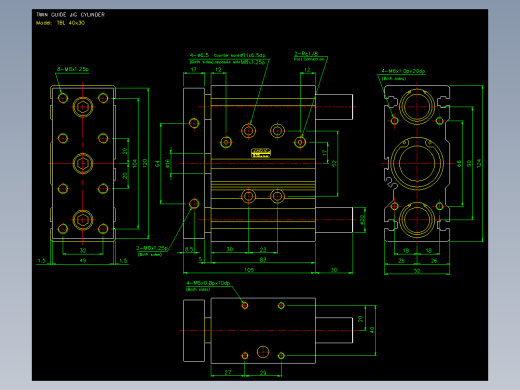Click the '68' dimension on right view
Image resolution: width=520 pixels, height=390 pixels.
(x=459, y=163)
